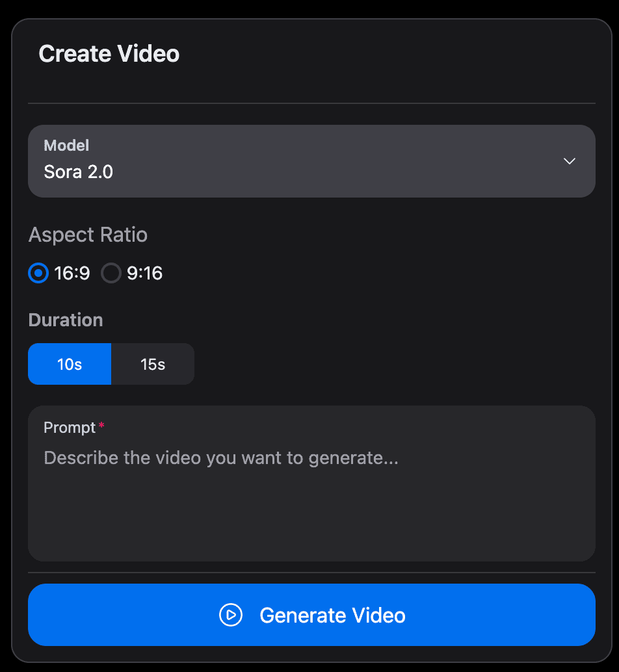Click the Sora 2.0 model name
619x672 pixels.
pos(78,172)
